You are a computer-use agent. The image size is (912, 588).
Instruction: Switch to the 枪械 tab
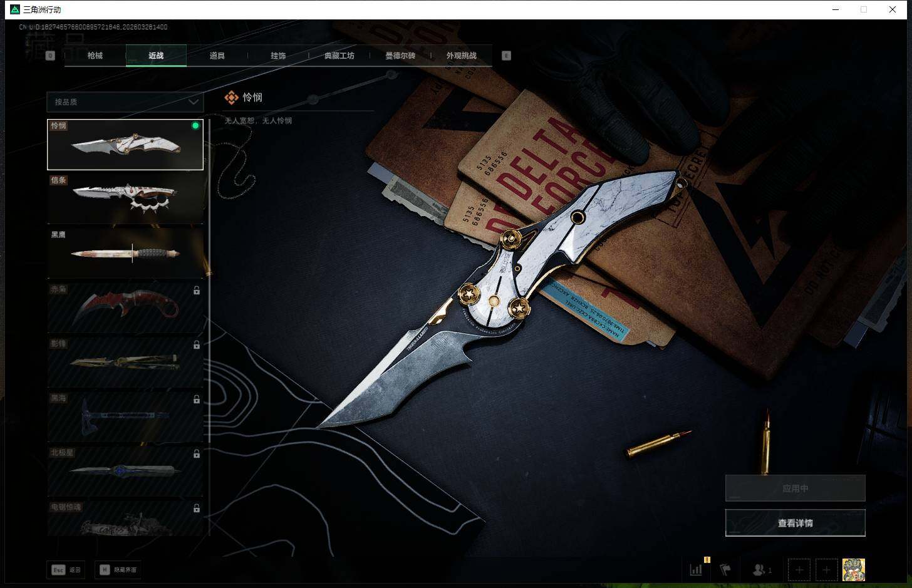pos(95,56)
